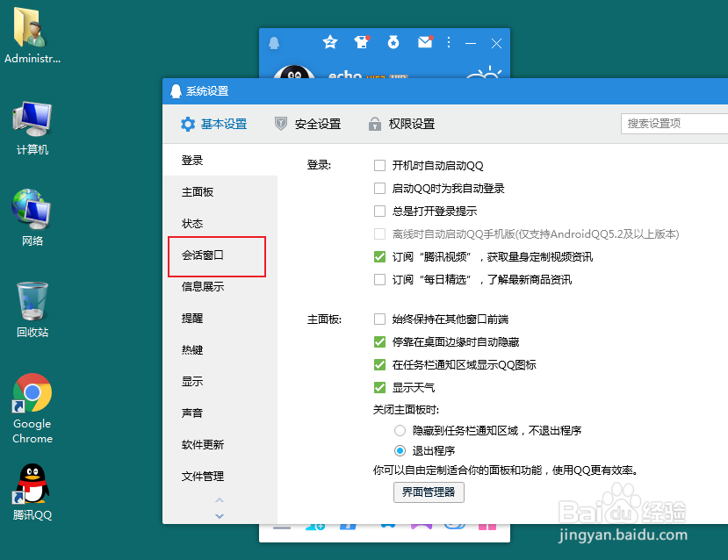Open the mail envelope icon in QQ panel
The width and height of the screenshot is (728, 560).
coord(425,42)
